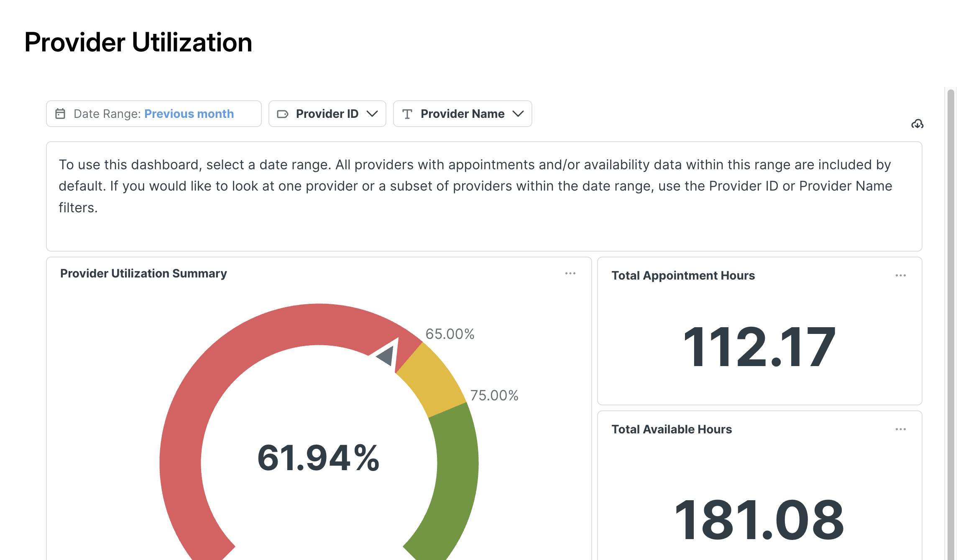
Task: Click the calendar icon in Date Range
Action: coord(60,114)
